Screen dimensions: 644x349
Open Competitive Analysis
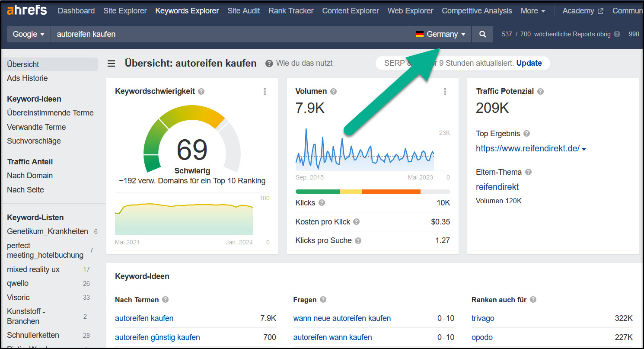tap(477, 11)
